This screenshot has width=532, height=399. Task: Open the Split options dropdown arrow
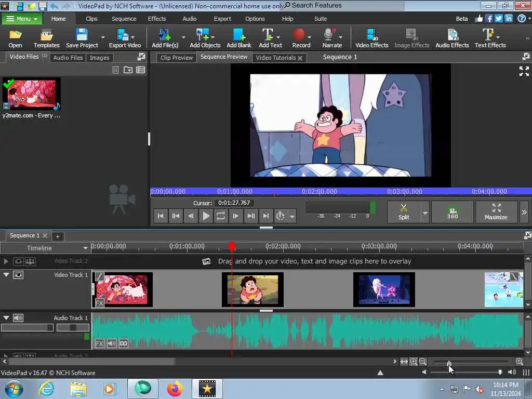[425, 212]
